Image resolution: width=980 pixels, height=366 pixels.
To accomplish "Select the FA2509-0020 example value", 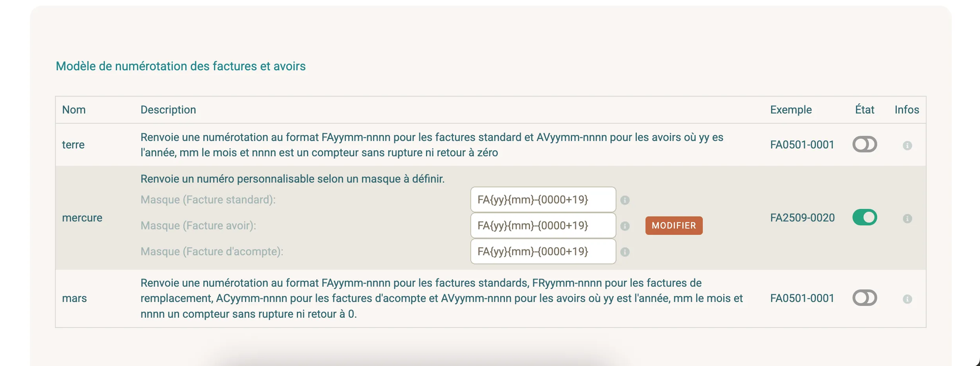I will (x=803, y=218).
